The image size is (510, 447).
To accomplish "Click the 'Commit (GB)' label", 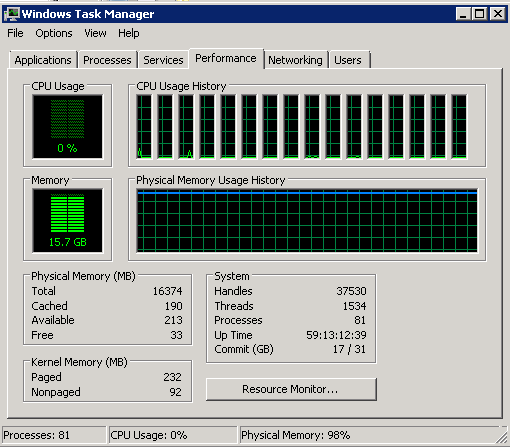I will click(x=244, y=349).
